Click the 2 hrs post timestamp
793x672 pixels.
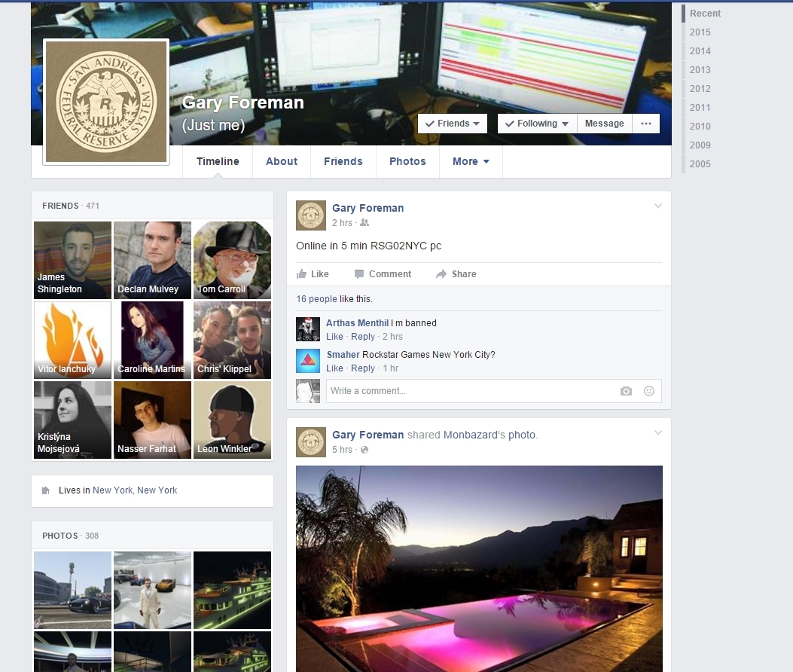pyautogui.click(x=342, y=223)
